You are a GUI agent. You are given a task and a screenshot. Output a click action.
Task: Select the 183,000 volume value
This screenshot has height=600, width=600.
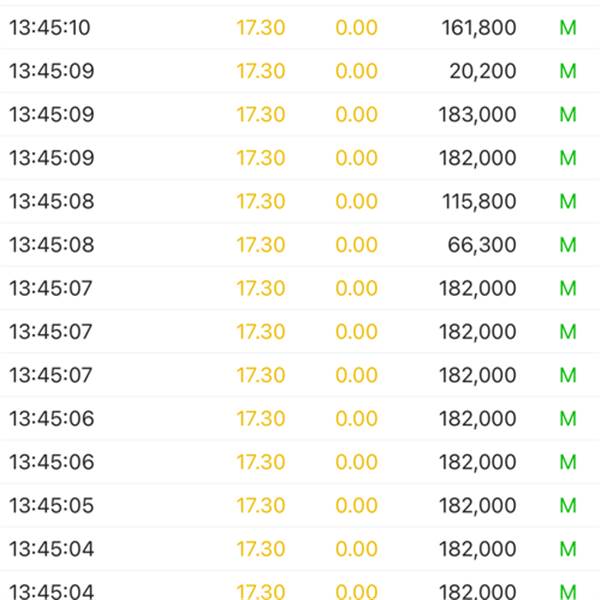click(x=478, y=115)
